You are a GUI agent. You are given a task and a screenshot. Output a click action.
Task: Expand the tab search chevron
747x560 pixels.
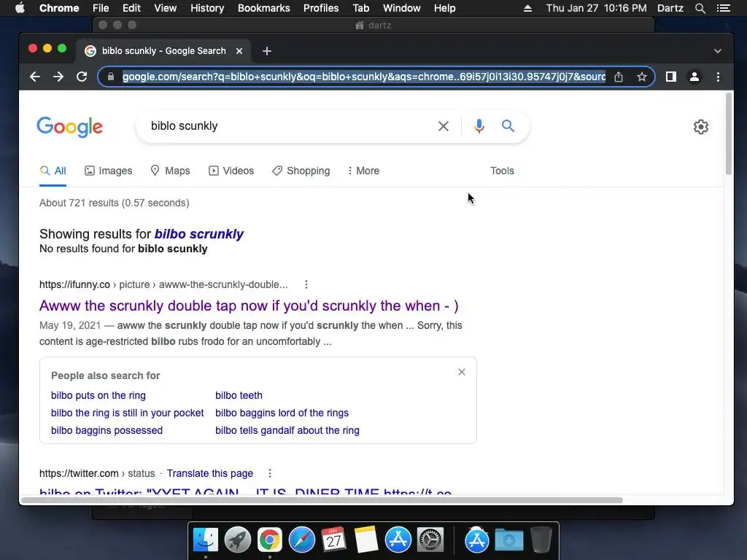[718, 51]
